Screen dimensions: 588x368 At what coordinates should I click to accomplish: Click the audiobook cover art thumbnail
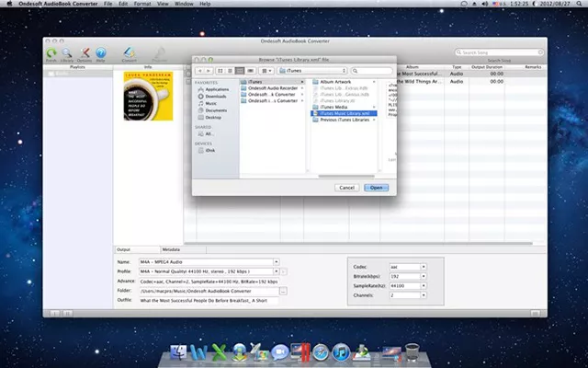point(148,96)
